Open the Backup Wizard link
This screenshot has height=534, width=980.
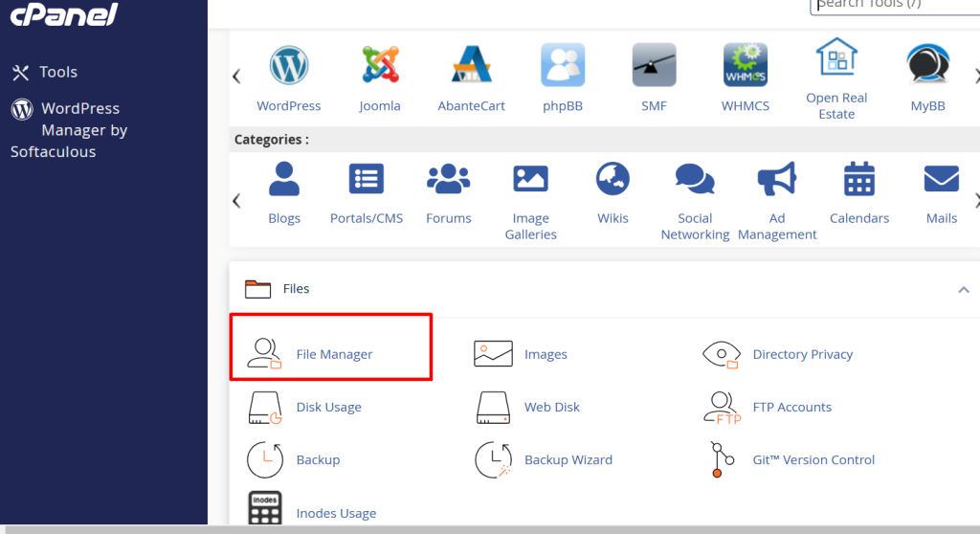coord(568,459)
